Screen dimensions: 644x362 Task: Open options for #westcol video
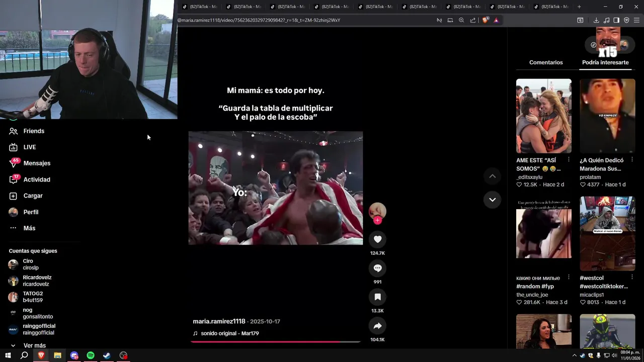[x=632, y=277]
